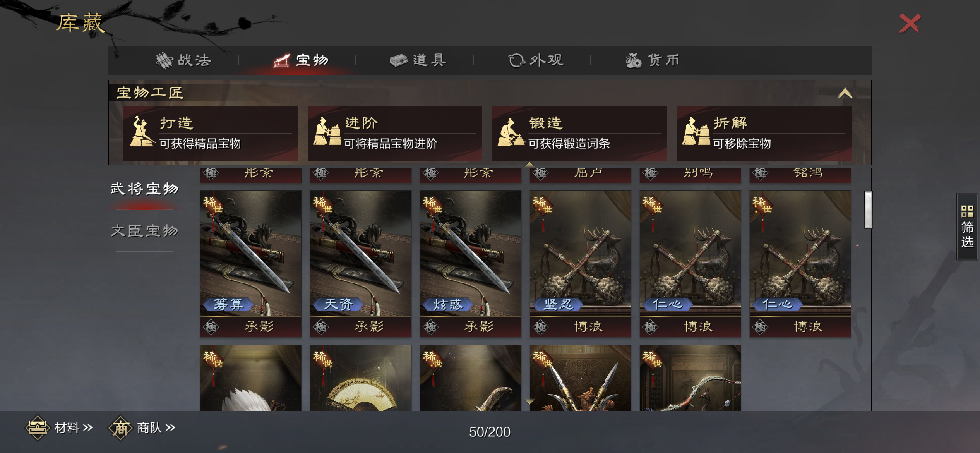Open the 锻造 smithing option
Image resolution: width=980 pixels, height=453 pixels.
tap(579, 134)
